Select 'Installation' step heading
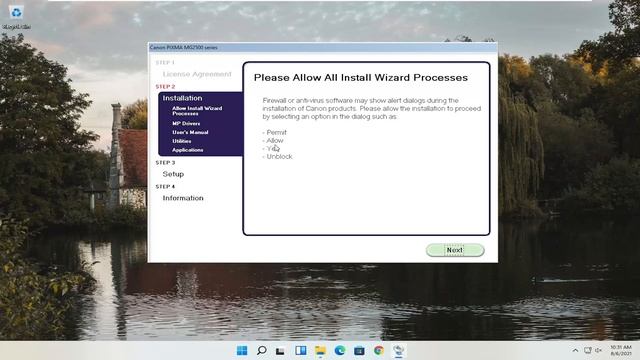640x360 pixels. coord(182,98)
